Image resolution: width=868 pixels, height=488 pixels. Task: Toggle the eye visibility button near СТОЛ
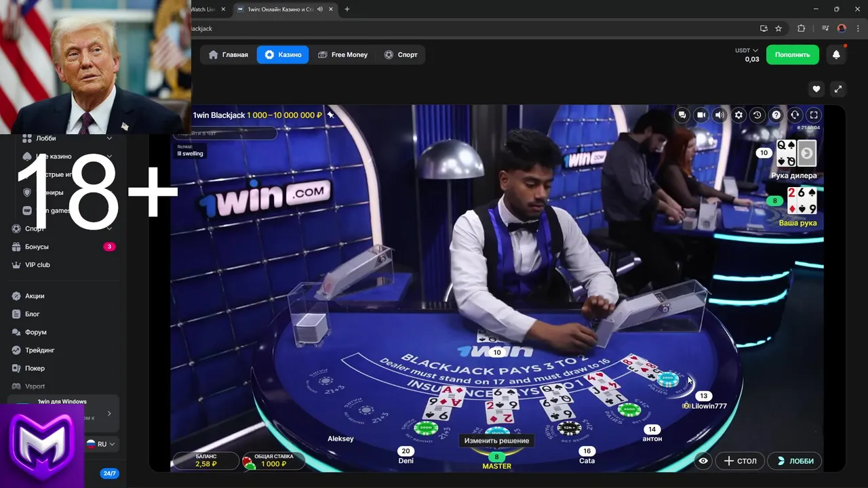pyautogui.click(x=703, y=461)
